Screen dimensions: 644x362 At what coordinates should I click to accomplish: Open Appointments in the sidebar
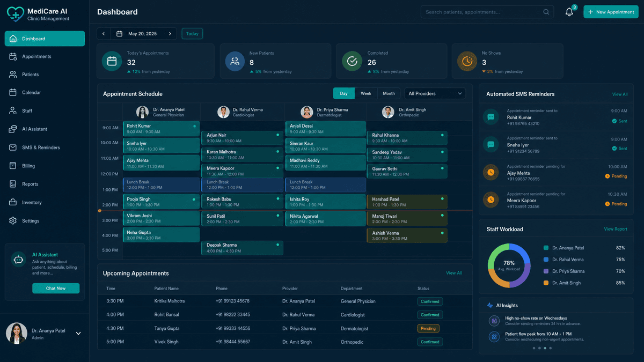(45, 56)
